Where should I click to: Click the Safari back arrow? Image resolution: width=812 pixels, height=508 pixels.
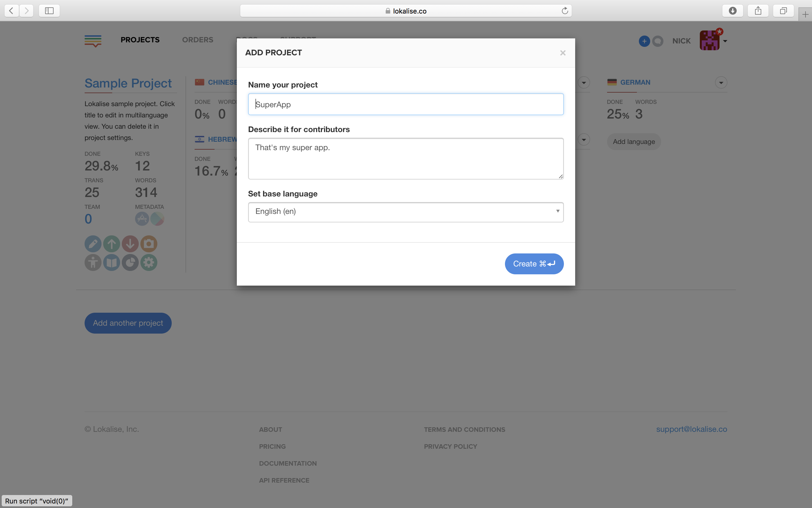(x=11, y=11)
